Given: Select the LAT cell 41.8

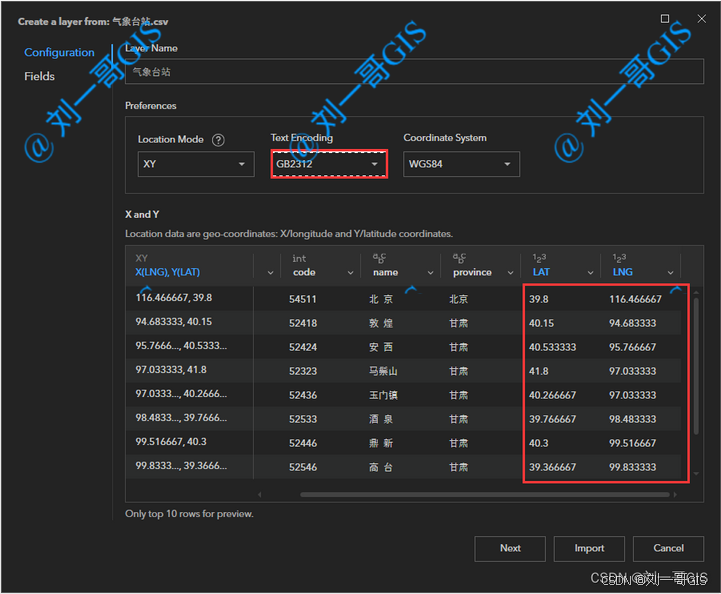Looking at the screenshot, I should tap(538, 371).
